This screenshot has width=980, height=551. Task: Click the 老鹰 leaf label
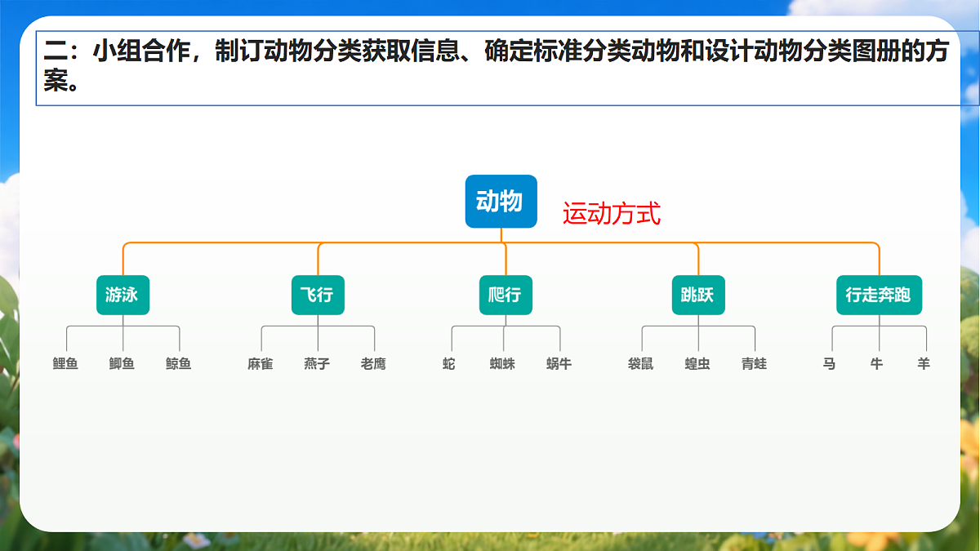click(373, 364)
